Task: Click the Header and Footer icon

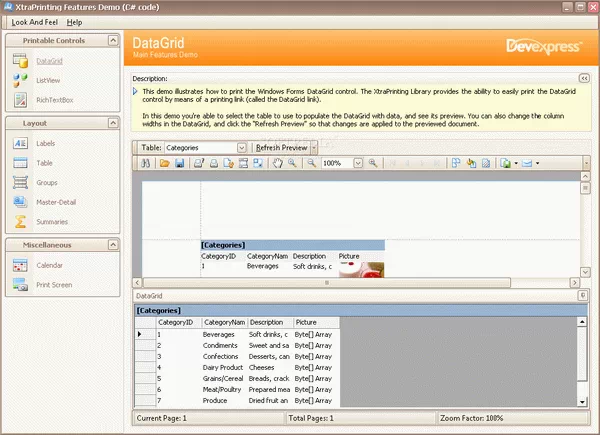Action: tap(243, 163)
